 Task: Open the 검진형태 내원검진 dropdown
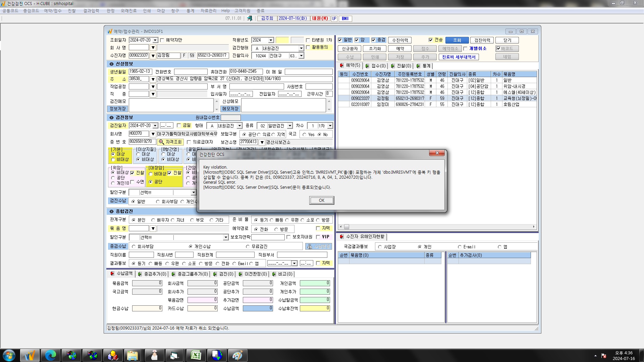(301, 48)
